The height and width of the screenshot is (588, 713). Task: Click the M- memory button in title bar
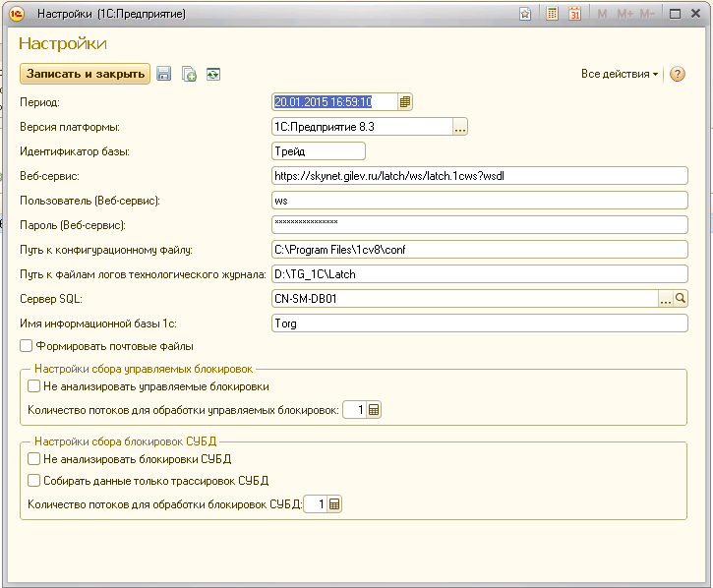click(647, 14)
